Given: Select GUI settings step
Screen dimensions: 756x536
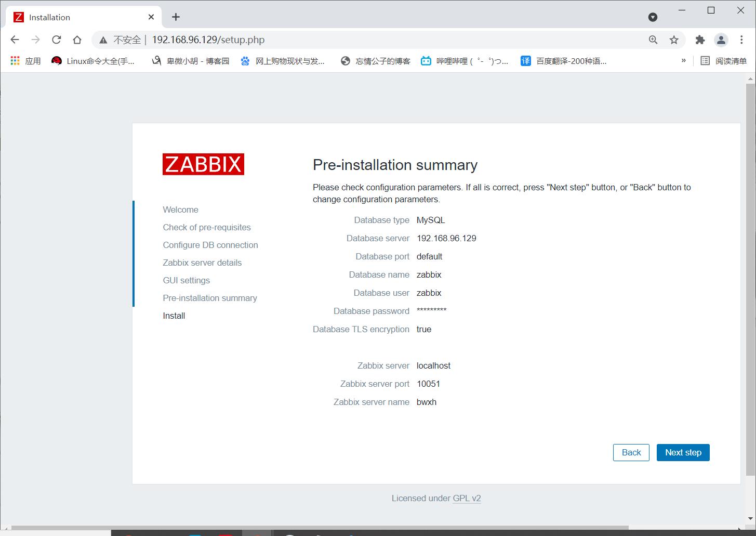Looking at the screenshot, I should pyautogui.click(x=187, y=280).
